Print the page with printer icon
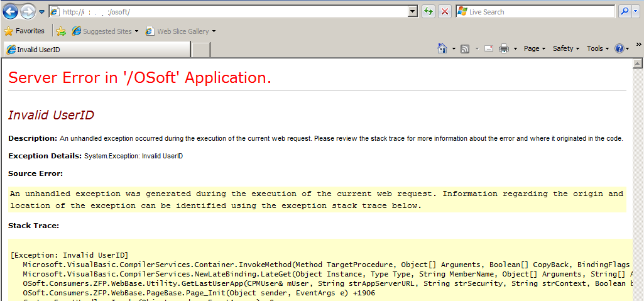This screenshot has height=301, width=644. tap(503, 49)
